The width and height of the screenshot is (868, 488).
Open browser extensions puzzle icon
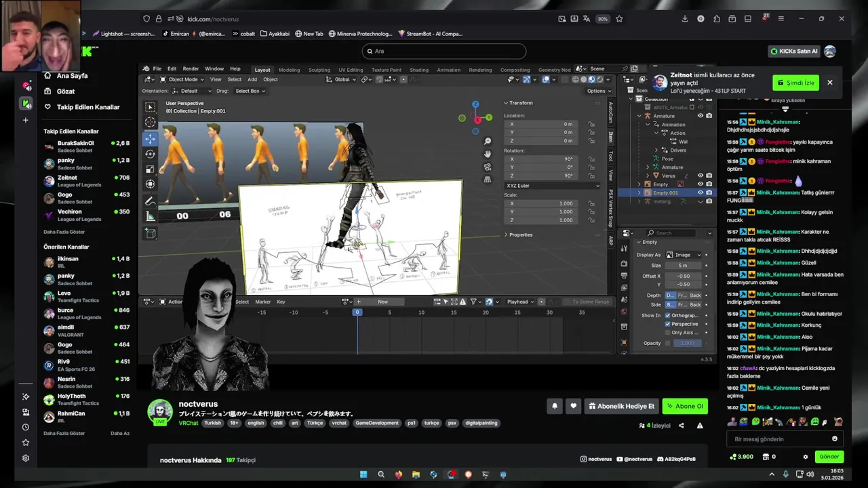point(716,19)
